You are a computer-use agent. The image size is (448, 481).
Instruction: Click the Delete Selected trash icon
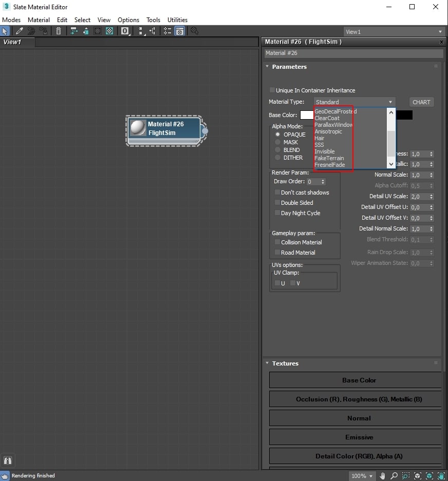tap(59, 31)
